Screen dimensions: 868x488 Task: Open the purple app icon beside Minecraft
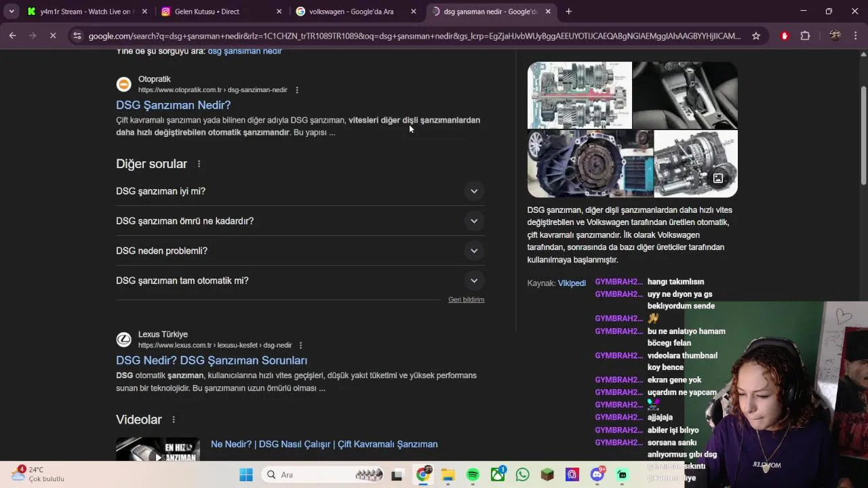(x=572, y=475)
